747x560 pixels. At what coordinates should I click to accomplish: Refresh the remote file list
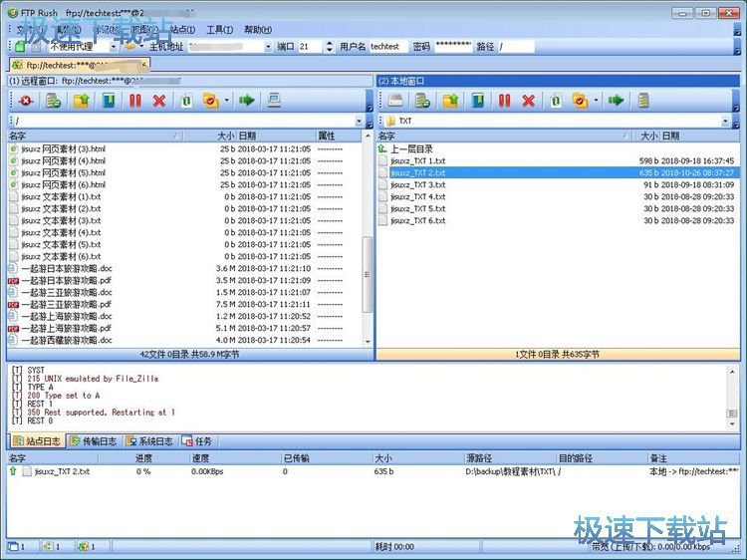186,101
